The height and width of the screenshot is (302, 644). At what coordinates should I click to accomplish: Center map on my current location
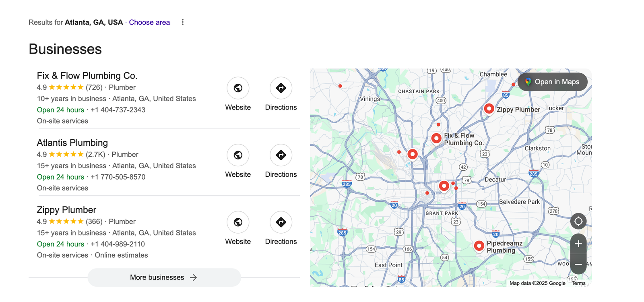(x=578, y=221)
